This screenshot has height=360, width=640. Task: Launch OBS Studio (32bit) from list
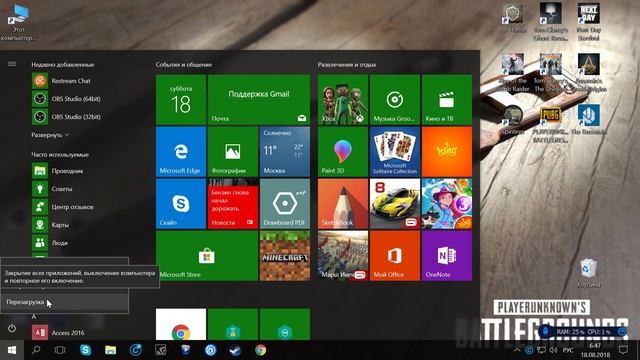click(x=66, y=117)
